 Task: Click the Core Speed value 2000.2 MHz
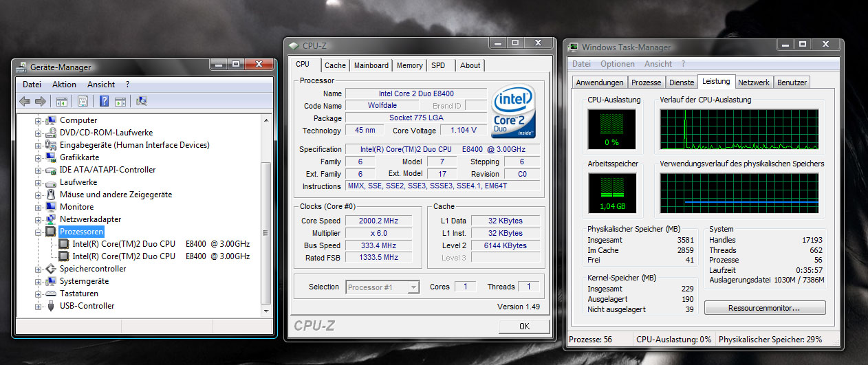click(x=379, y=221)
